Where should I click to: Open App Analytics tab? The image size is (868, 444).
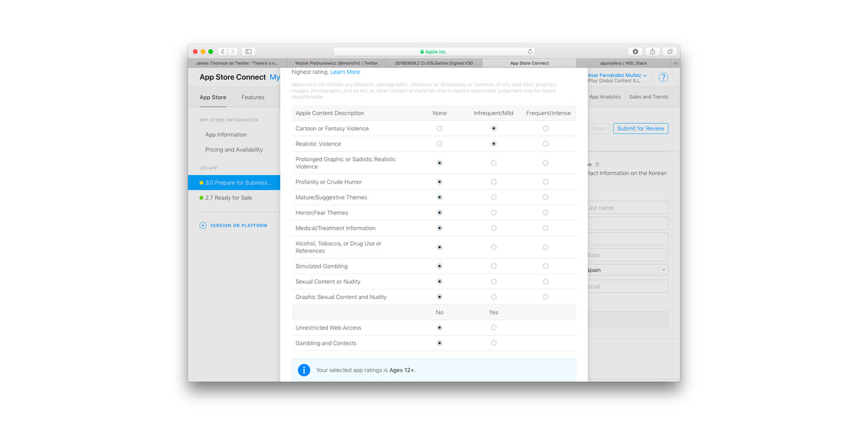[605, 97]
